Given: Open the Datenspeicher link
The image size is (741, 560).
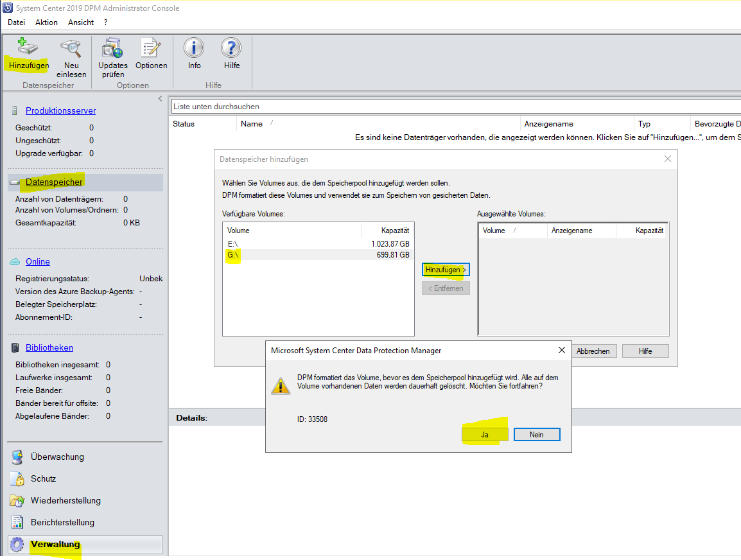Looking at the screenshot, I should (x=54, y=182).
